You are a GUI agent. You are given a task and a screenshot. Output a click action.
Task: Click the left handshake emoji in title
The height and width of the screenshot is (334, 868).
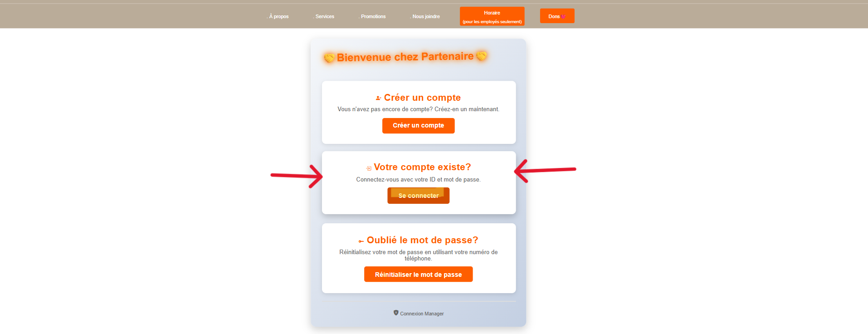coord(329,58)
